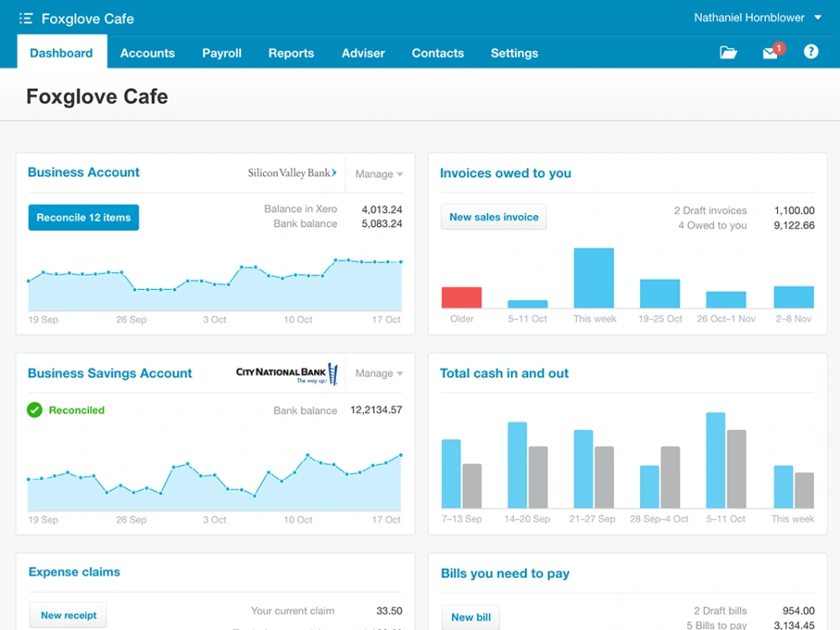Screen dimensions: 840x630
Task: Click the 26 Oct–1 Nov invoices bar
Action: [726, 300]
